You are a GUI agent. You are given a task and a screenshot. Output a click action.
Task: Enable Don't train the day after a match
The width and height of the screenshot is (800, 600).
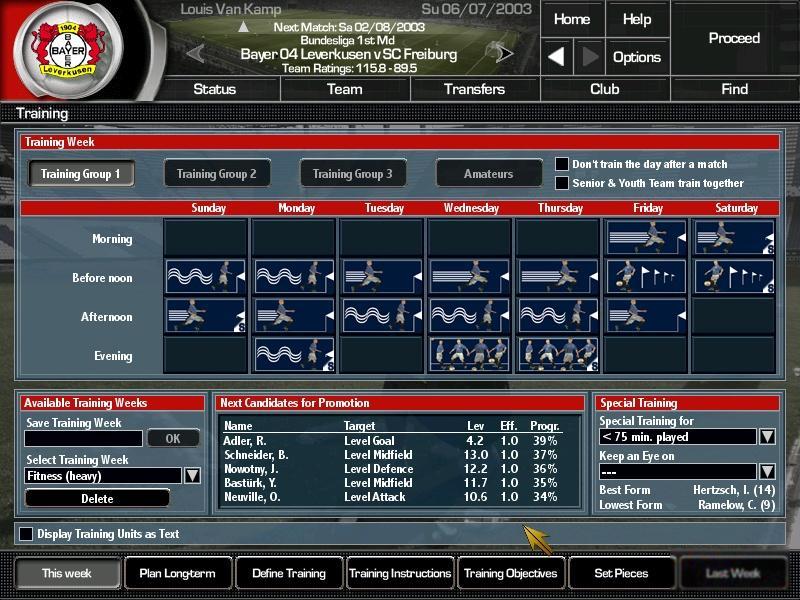562,164
